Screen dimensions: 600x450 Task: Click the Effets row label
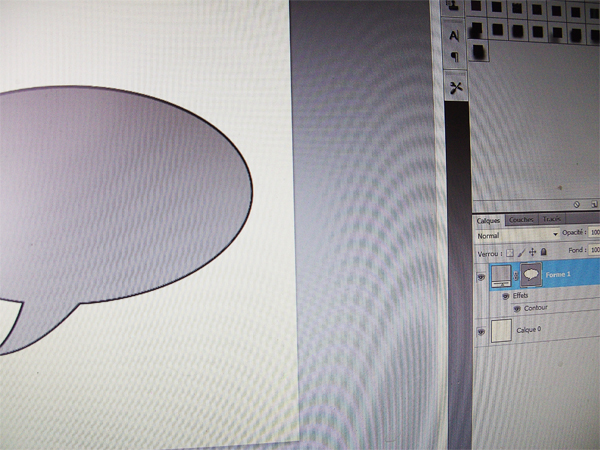520,295
